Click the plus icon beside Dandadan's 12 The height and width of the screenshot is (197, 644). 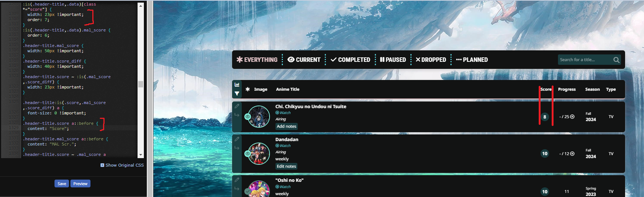pos(572,154)
